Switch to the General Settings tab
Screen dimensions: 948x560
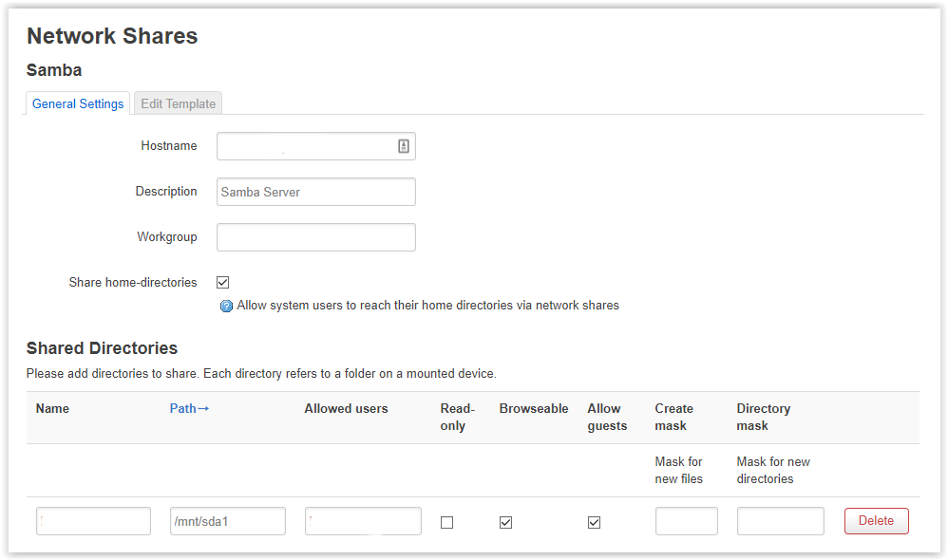click(78, 103)
